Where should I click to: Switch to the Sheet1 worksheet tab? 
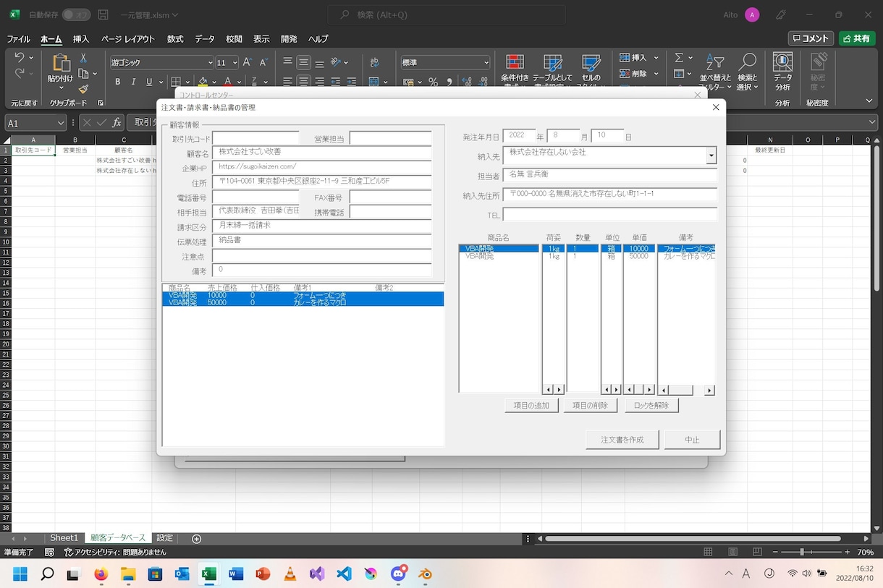coord(64,538)
